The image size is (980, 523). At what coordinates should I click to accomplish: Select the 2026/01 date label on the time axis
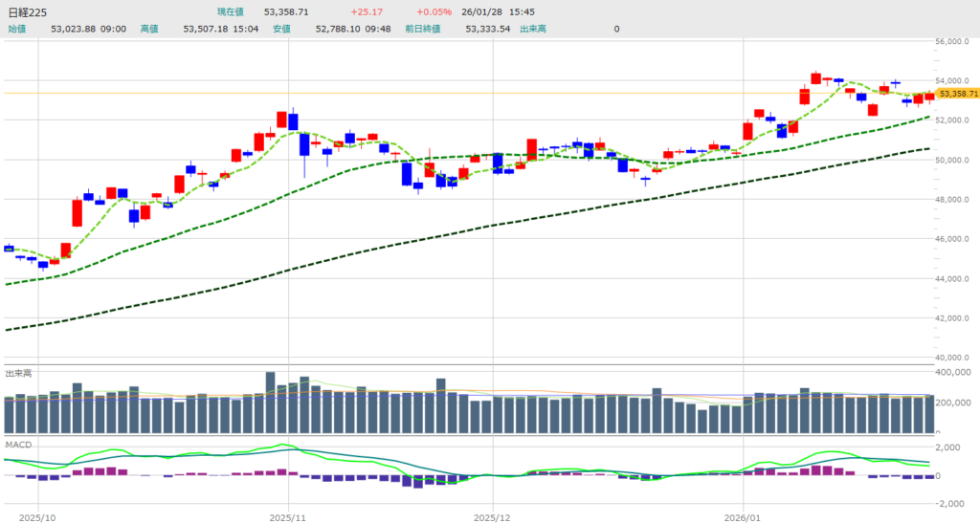[x=744, y=516]
